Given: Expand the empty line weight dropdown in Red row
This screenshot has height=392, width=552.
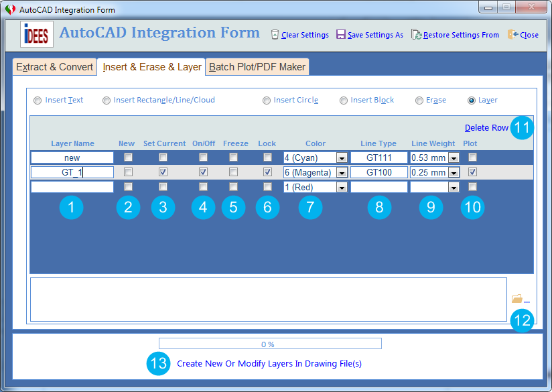Looking at the screenshot, I should tap(454, 188).
